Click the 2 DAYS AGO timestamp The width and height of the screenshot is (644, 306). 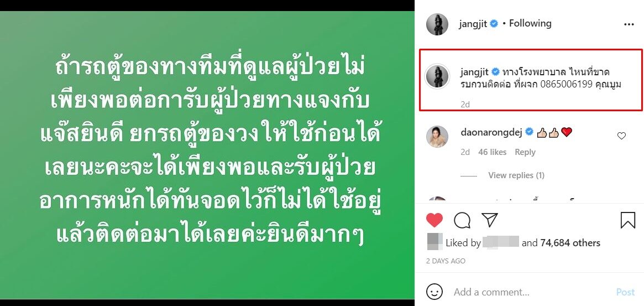pyautogui.click(x=446, y=261)
